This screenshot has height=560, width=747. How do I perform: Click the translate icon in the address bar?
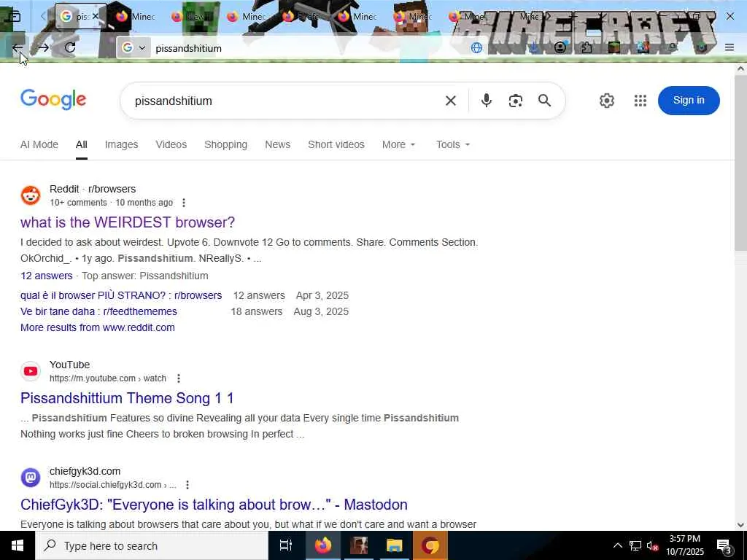476,47
